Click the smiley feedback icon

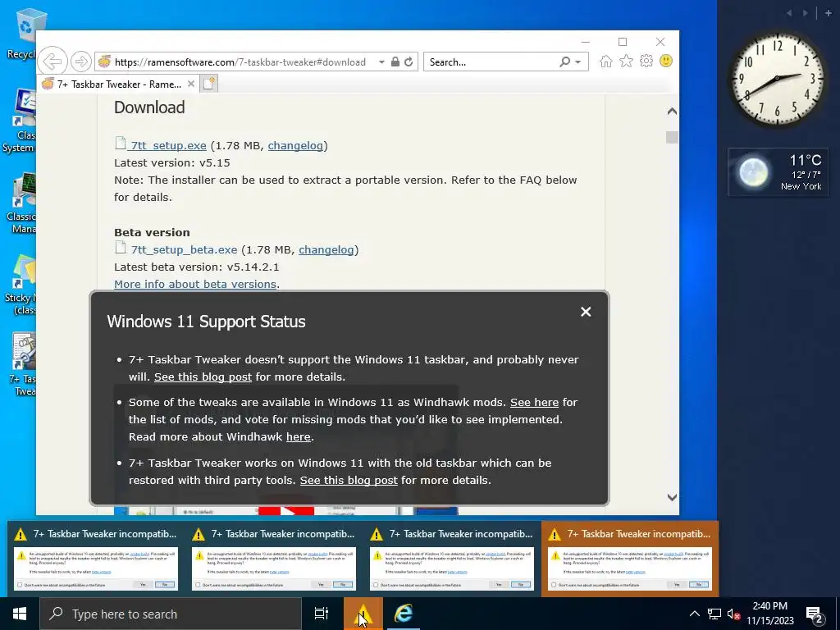click(x=666, y=61)
